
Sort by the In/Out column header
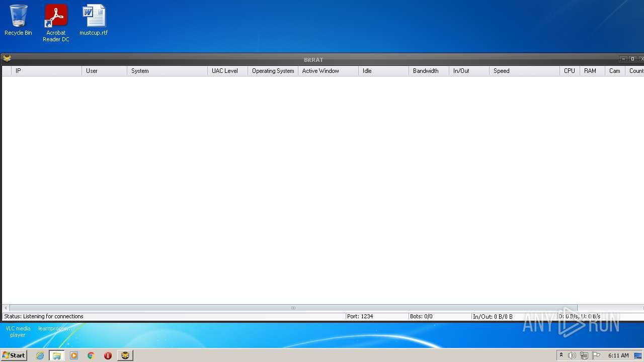pyautogui.click(x=469, y=71)
